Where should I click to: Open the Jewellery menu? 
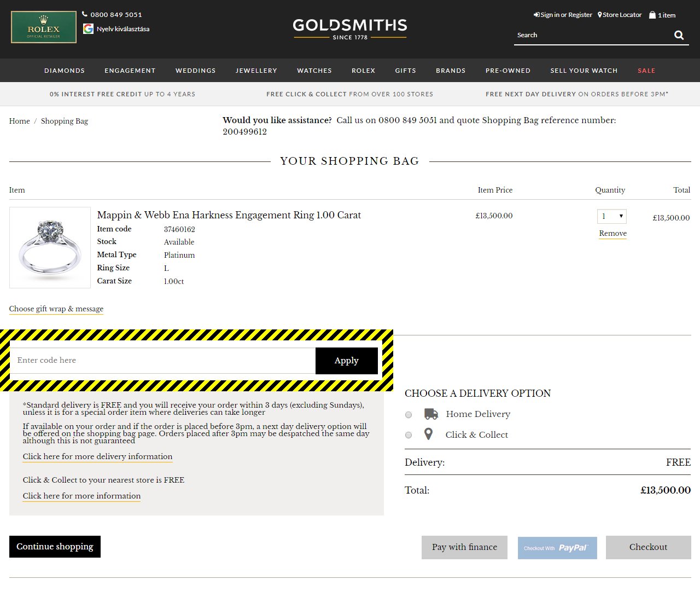(256, 71)
